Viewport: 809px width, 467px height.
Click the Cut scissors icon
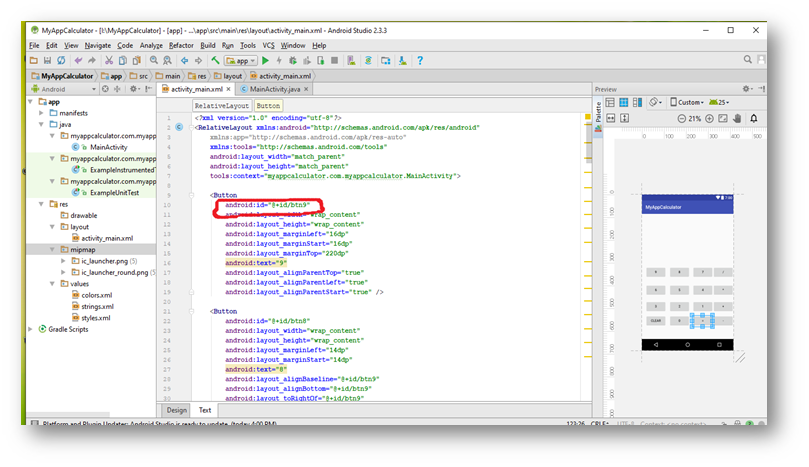109,60
